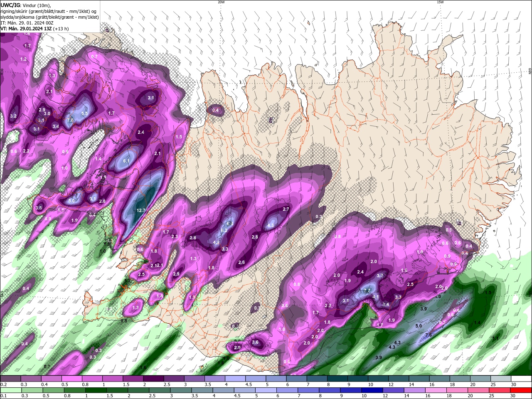
Task: Click the '0.1' label on the lower legend
Action: tap(3, 396)
